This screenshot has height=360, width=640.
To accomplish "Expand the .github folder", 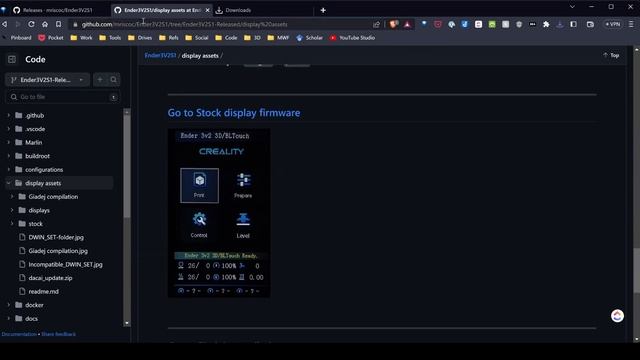I will point(9,116).
